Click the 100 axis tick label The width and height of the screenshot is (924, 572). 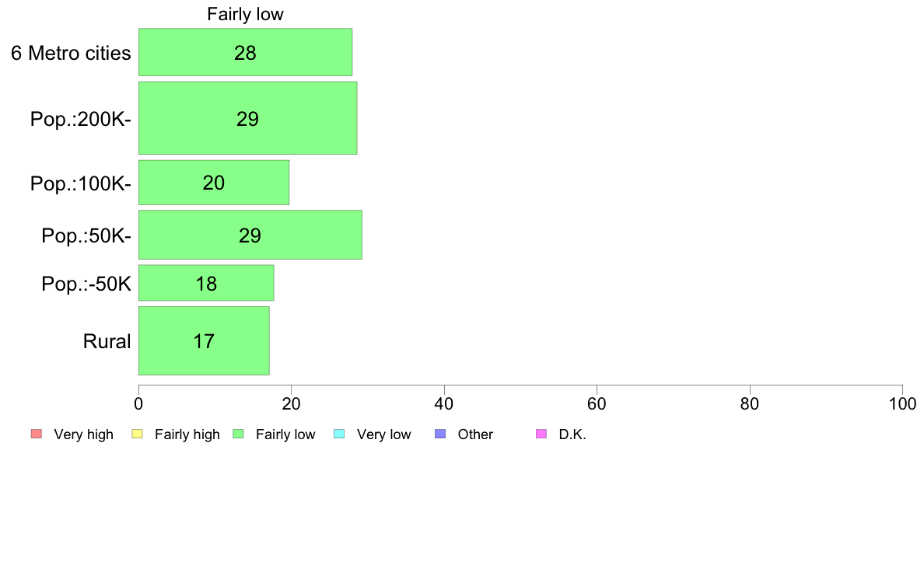pyautogui.click(x=902, y=404)
